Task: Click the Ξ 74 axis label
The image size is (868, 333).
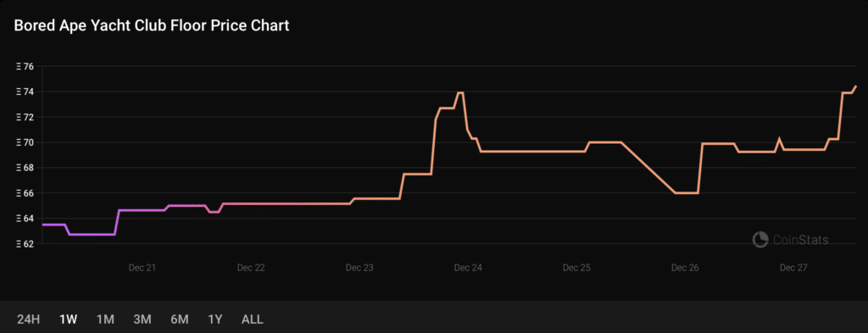Action: click(x=25, y=92)
